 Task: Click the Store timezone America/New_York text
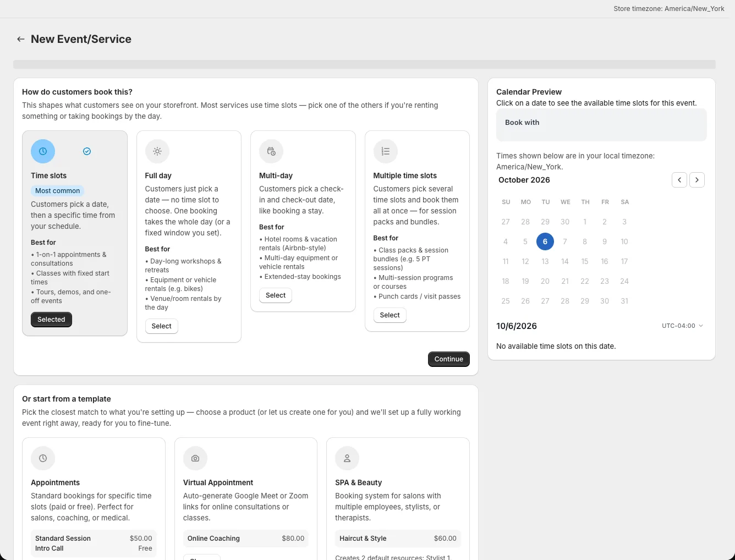pos(669,9)
